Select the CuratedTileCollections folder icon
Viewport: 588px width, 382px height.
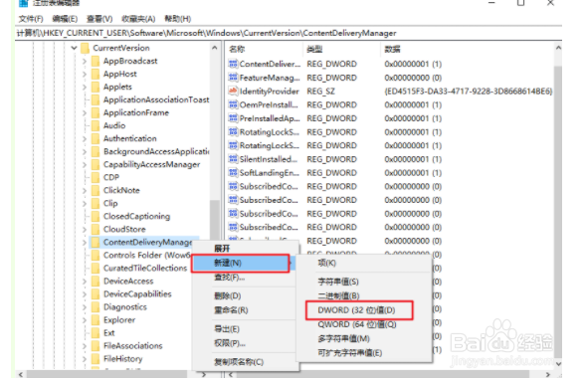(96, 268)
